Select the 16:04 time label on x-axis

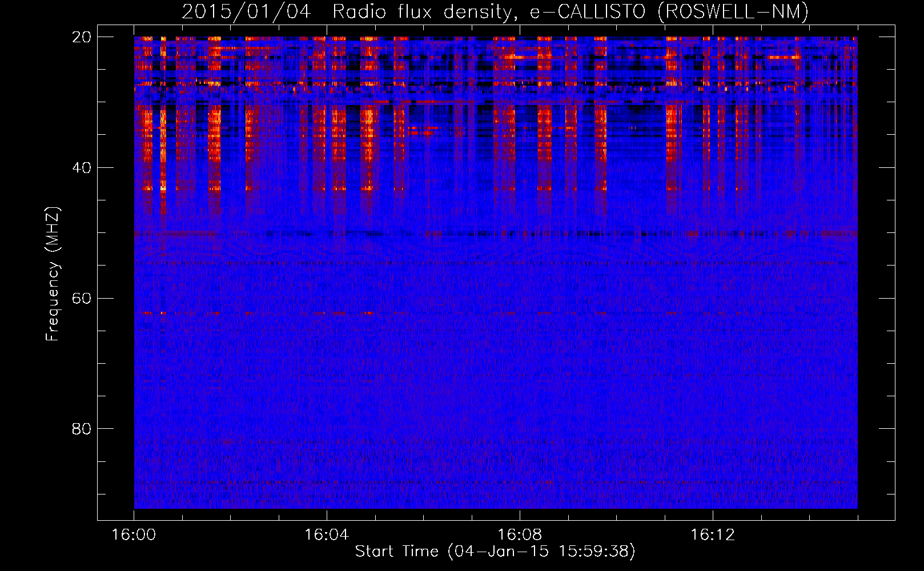(327, 535)
